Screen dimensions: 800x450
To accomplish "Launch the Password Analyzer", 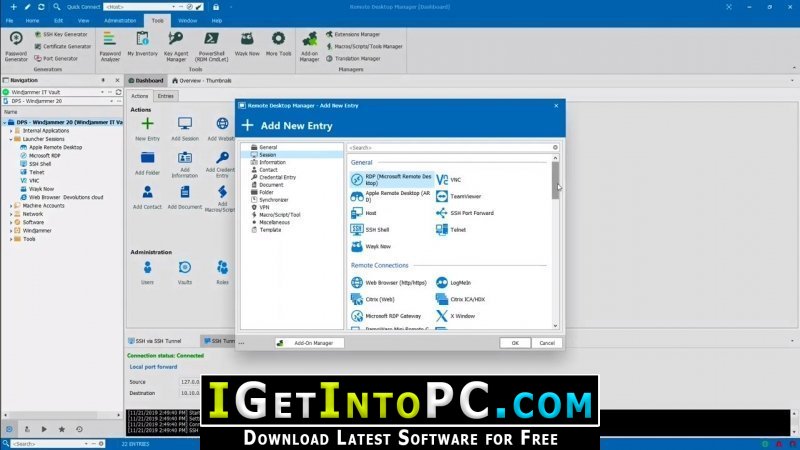I will tap(110, 46).
